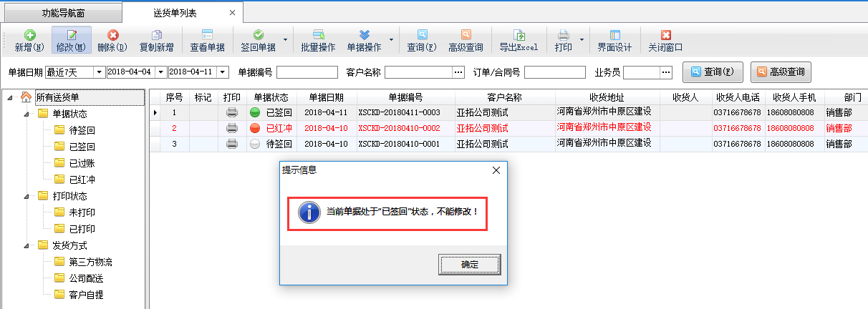Viewport: 868px width, 309px height.
Task: Click 确定 in the dialog
Action: tap(469, 264)
